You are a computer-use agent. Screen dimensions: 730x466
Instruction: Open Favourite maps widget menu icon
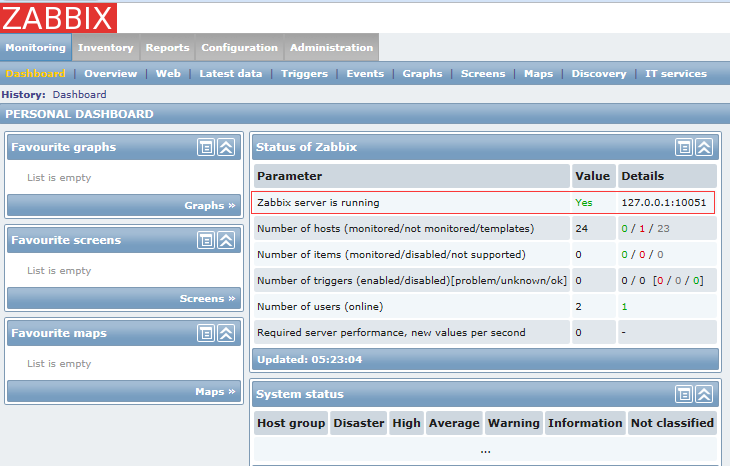click(x=206, y=333)
